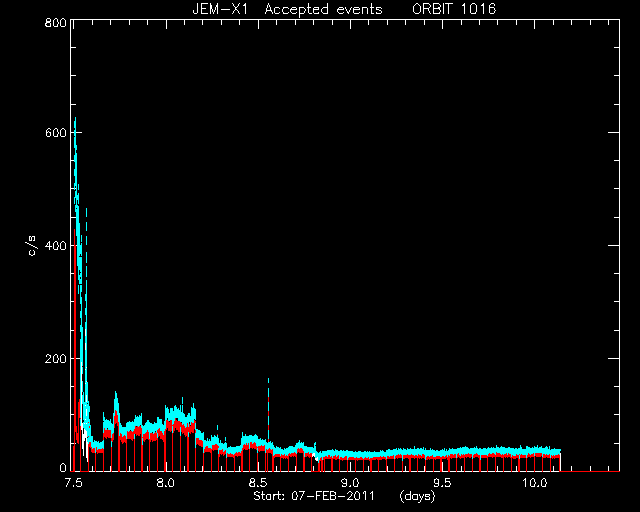Click the 200 tick label on y-axis

(56, 359)
